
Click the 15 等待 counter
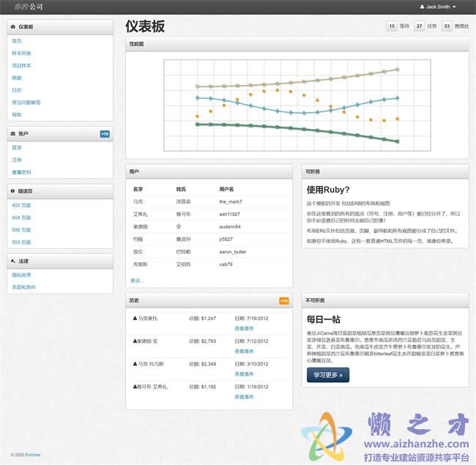[398, 26]
